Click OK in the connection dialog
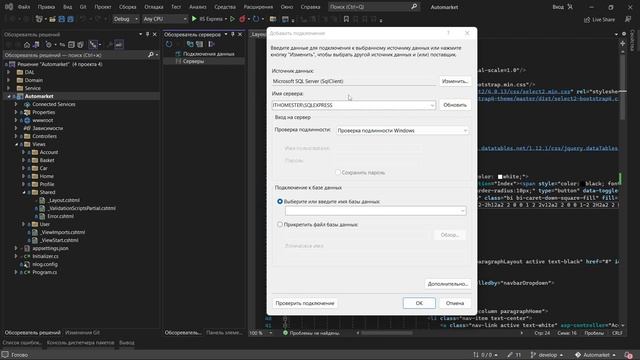Screen dimensions: 640x360 tap(419, 303)
